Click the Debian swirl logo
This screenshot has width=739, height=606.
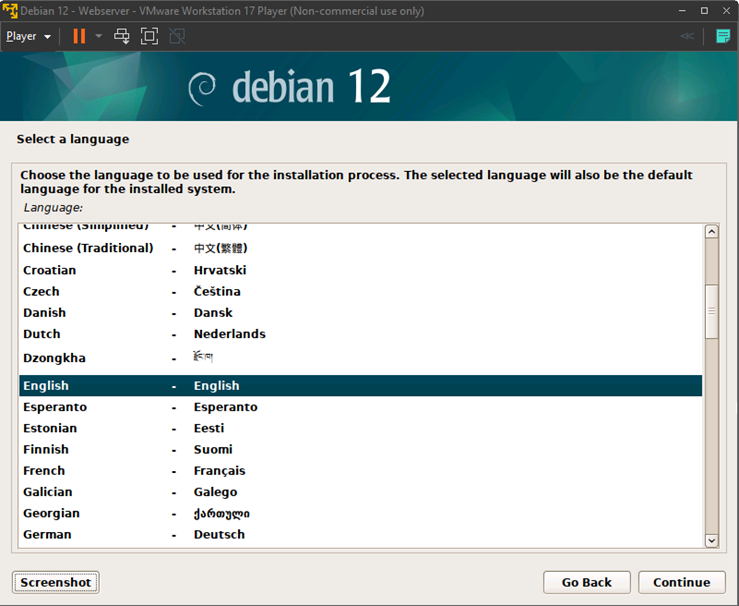point(202,88)
